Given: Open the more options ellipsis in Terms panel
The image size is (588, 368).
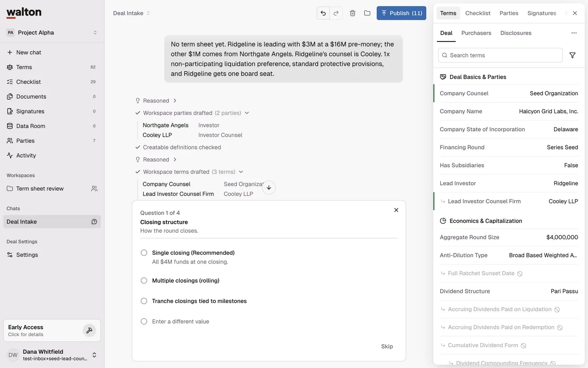Looking at the screenshot, I should [574, 33].
